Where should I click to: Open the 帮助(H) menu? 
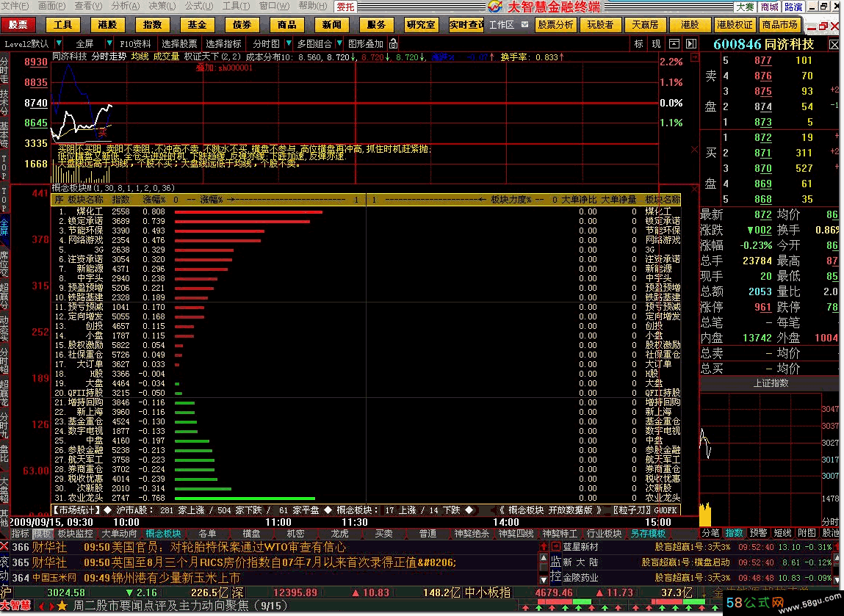click(x=312, y=6)
